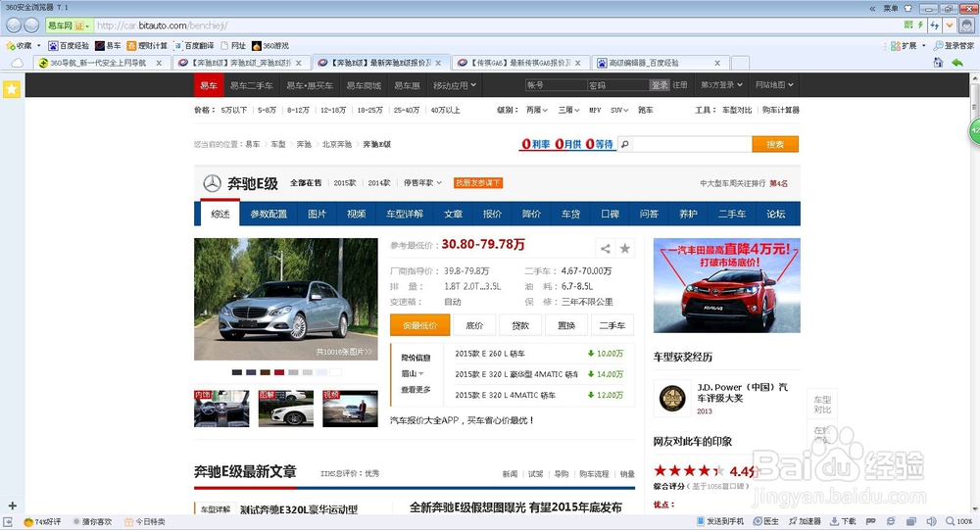Expand the 眉山 city selector
Image resolution: width=980 pixels, height=530 pixels.
pyautogui.click(x=413, y=374)
